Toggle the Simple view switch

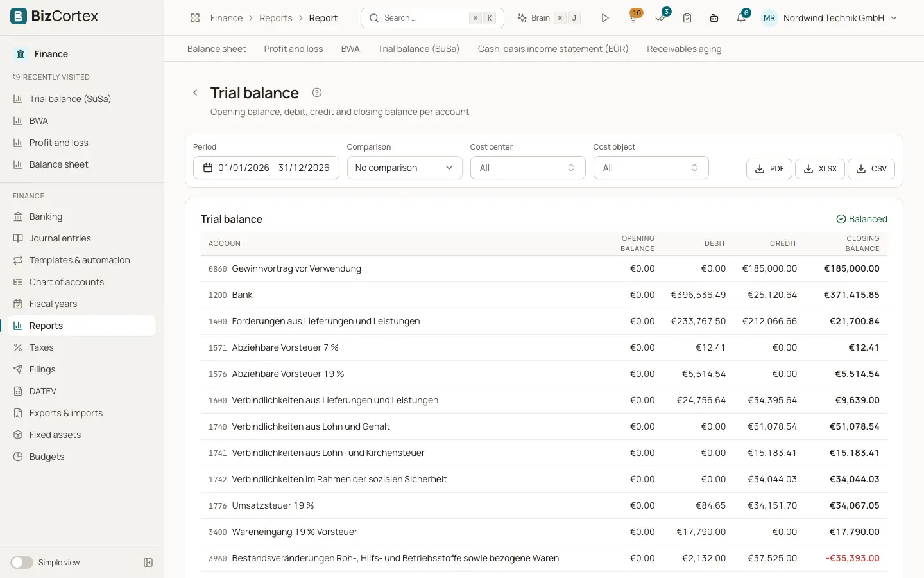pyautogui.click(x=22, y=563)
